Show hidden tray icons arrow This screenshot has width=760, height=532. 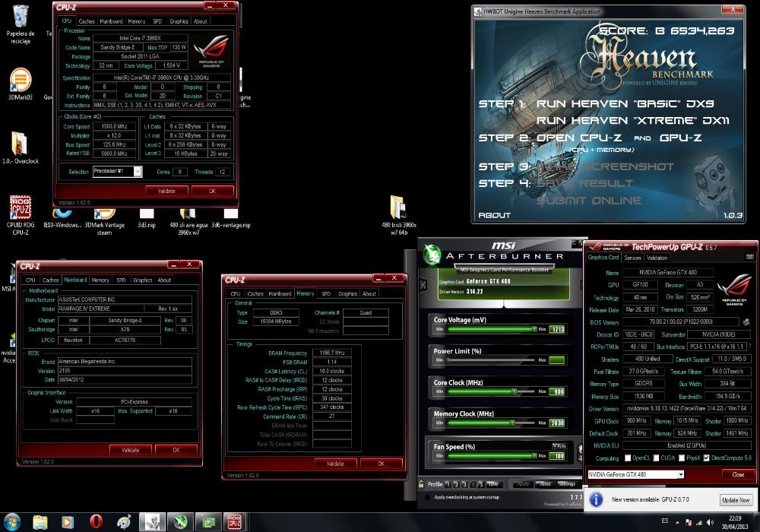[x=678, y=522]
